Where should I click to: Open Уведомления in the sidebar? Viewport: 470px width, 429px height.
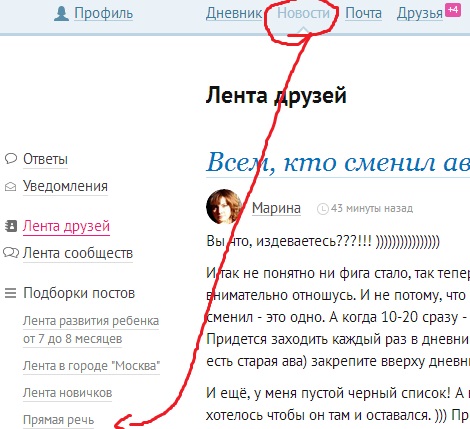(x=65, y=186)
